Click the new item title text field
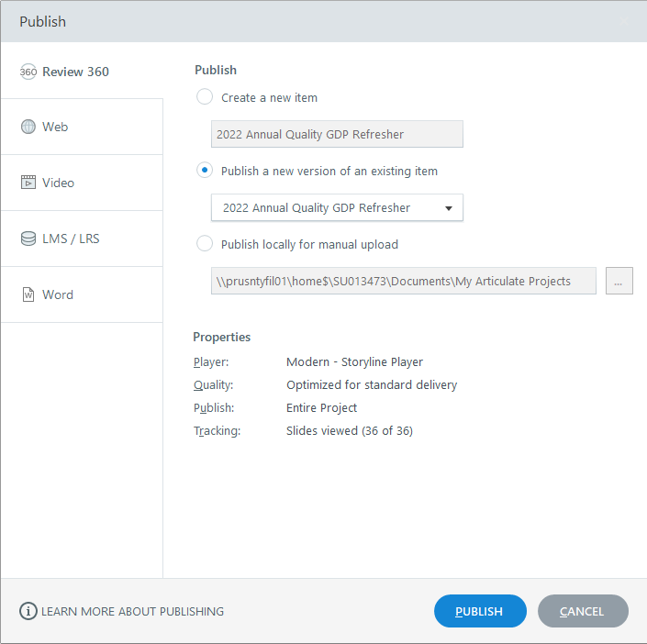 (x=337, y=134)
